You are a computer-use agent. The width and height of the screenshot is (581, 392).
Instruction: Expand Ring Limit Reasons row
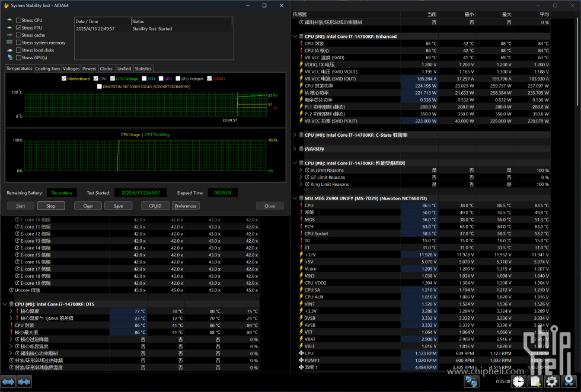(x=301, y=184)
